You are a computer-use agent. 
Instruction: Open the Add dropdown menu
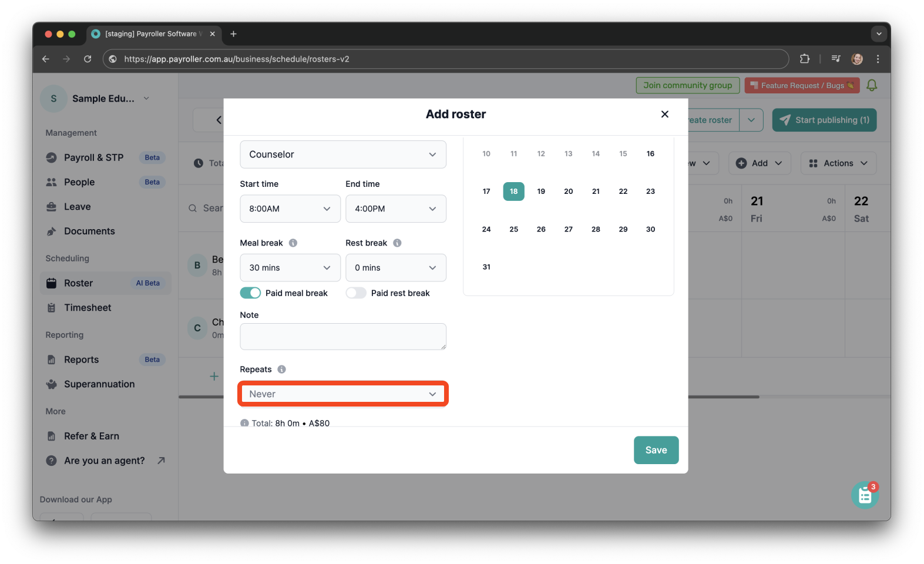[760, 163]
